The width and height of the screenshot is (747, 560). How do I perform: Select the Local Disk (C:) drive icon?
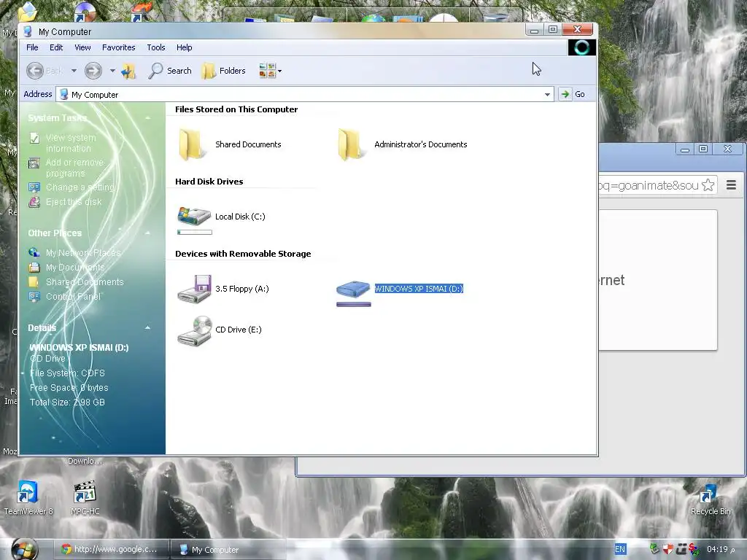click(x=194, y=216)
